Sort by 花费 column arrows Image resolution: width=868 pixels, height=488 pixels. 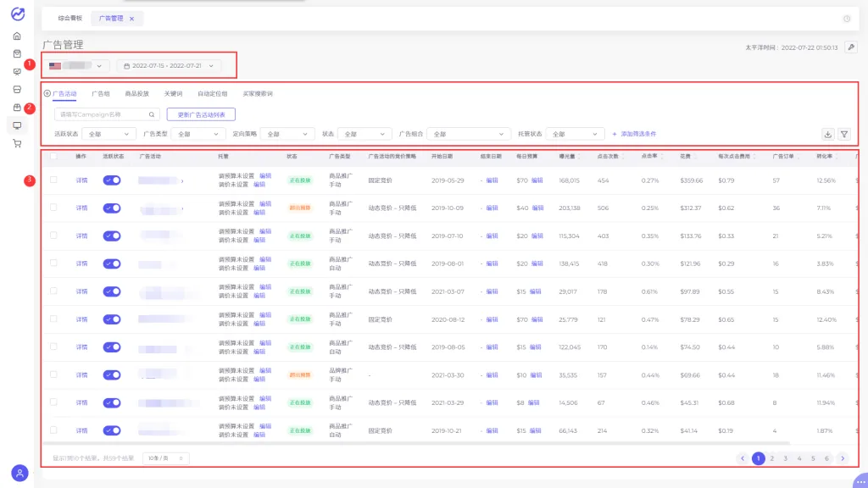[x=695, y=157]
